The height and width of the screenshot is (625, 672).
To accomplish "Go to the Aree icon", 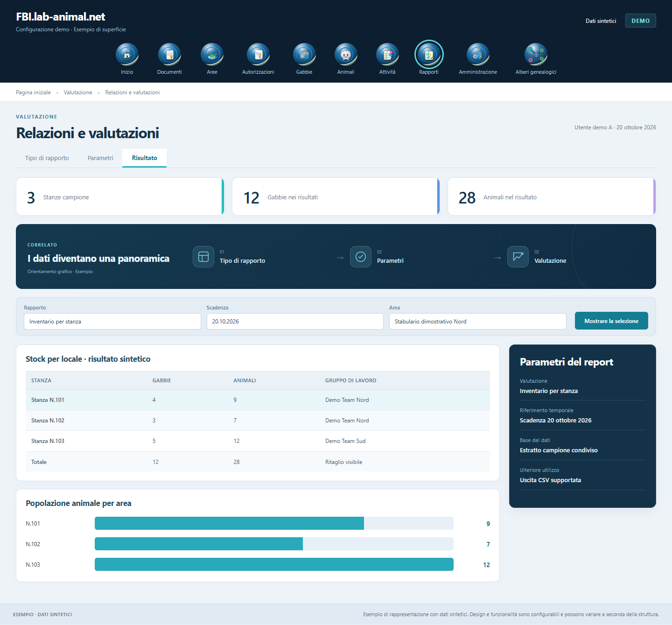I will 212,55.
